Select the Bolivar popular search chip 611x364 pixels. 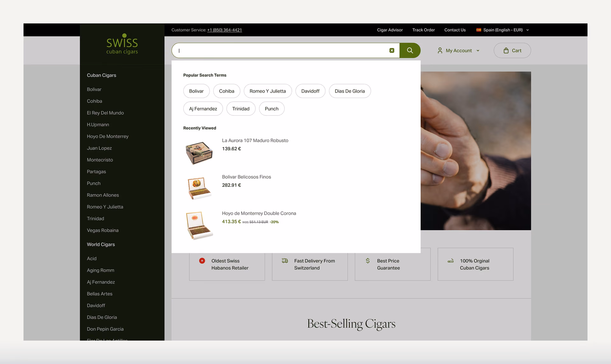coord(196,91)
